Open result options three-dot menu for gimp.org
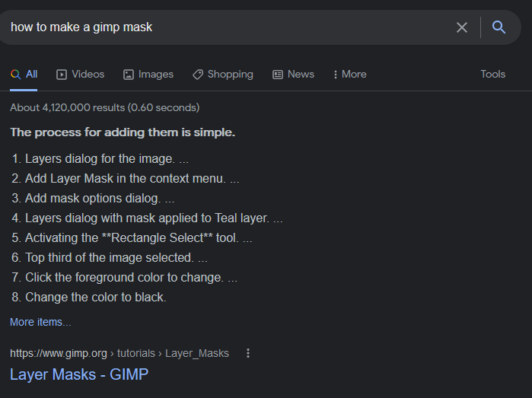 [248, 353]
